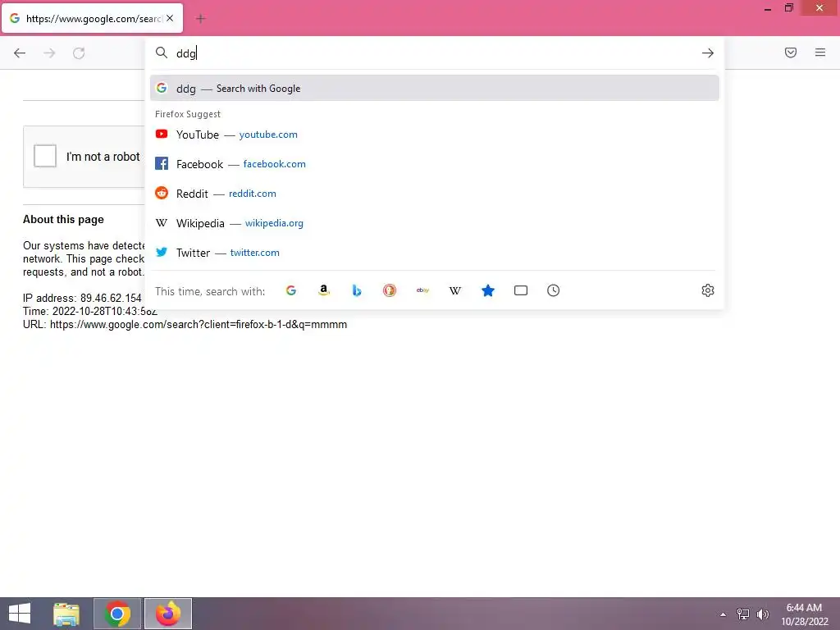
Task: Search this time with Wikipedia icon
Action: (x=454, y=290)
